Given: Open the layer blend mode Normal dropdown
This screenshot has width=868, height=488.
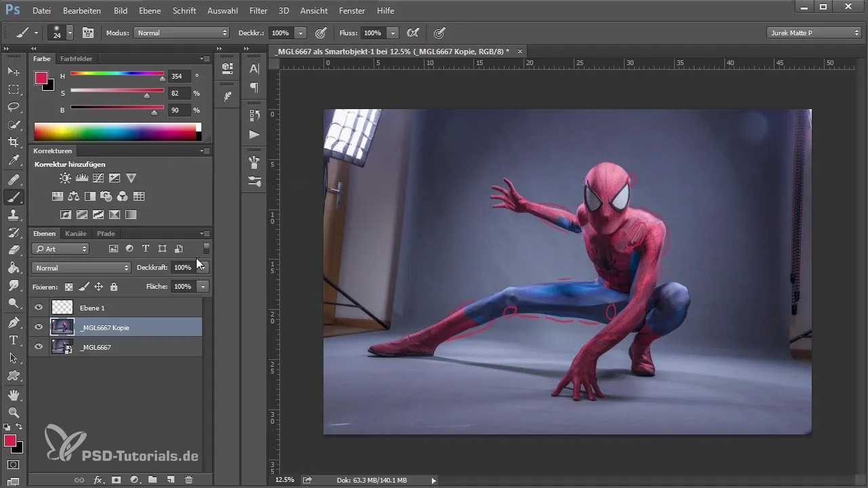Looking at the screenshot, I should tap(81, 268).
